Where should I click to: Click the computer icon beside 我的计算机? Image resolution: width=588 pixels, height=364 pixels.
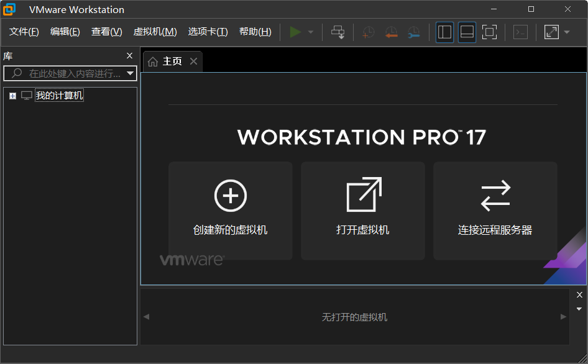27,96
